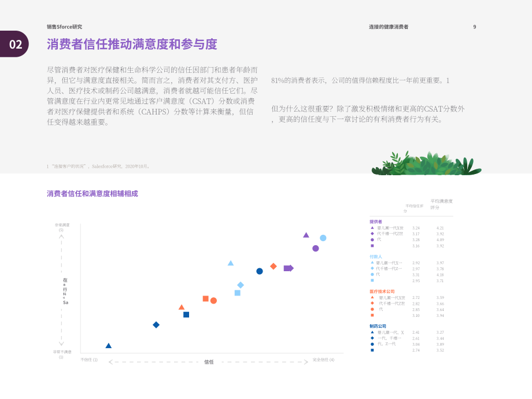
Task: Click the value 2.41 in the legend table
Action: (416, 332)
